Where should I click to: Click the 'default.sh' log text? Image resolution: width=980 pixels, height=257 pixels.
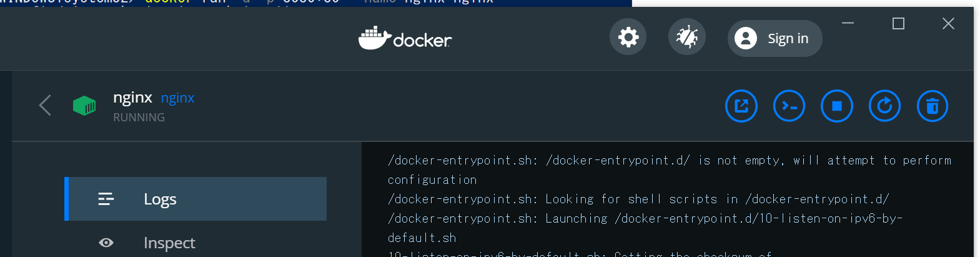[422, 238]
